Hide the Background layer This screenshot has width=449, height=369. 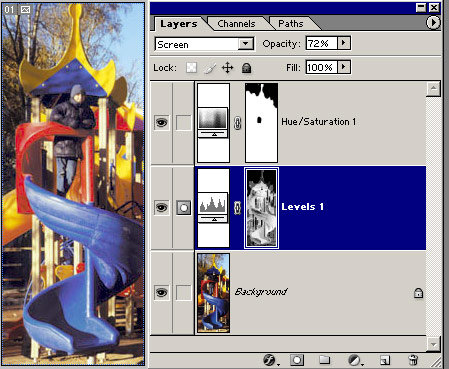[x=162, y=293]
